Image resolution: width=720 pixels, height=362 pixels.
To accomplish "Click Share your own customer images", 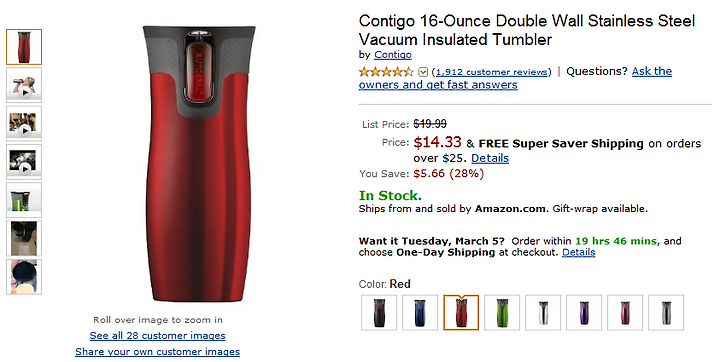I will pos(158,351).
